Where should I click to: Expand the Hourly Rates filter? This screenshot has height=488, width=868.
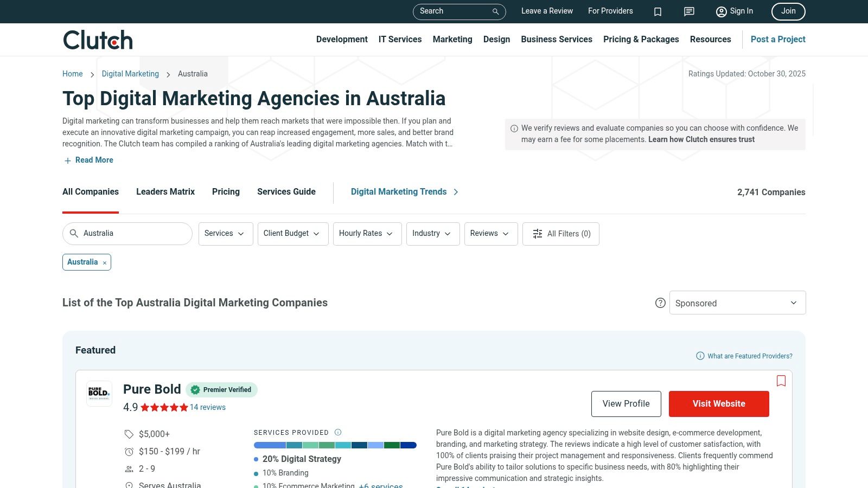tap(367, 234)
